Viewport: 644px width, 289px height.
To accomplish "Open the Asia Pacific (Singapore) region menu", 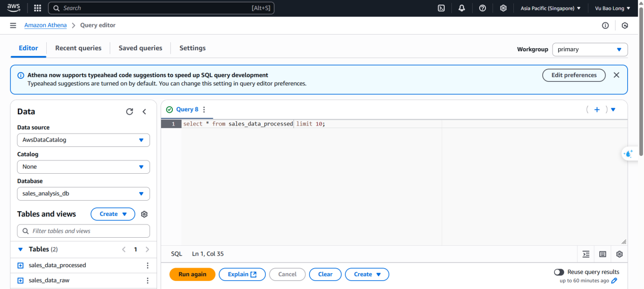I will 550,8.
